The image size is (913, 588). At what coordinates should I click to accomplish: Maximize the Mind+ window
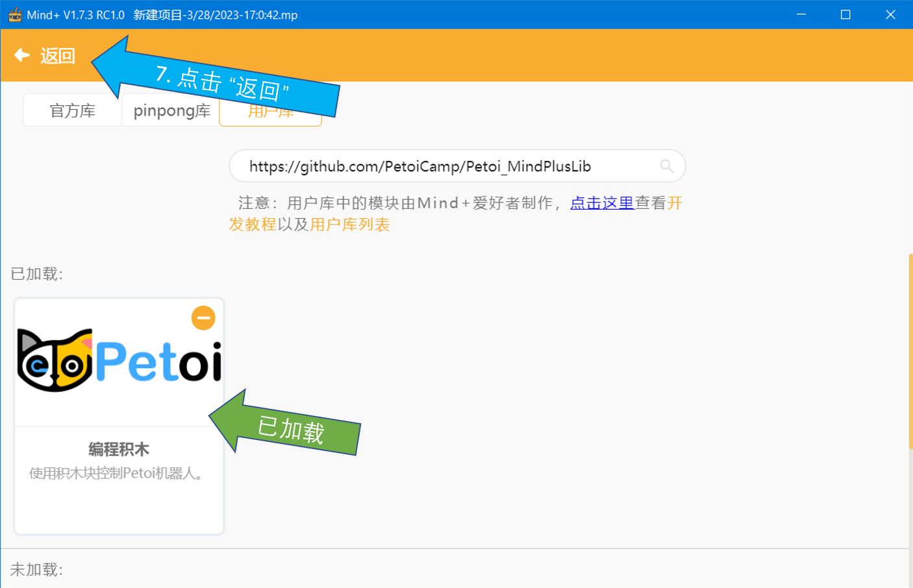click(x=845, y=14)
